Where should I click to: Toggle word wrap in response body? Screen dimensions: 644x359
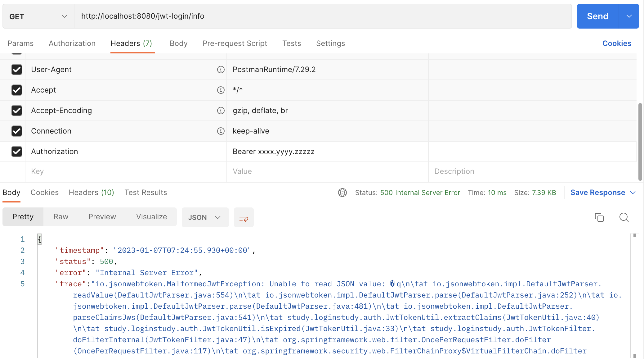(x=244, y=217)
